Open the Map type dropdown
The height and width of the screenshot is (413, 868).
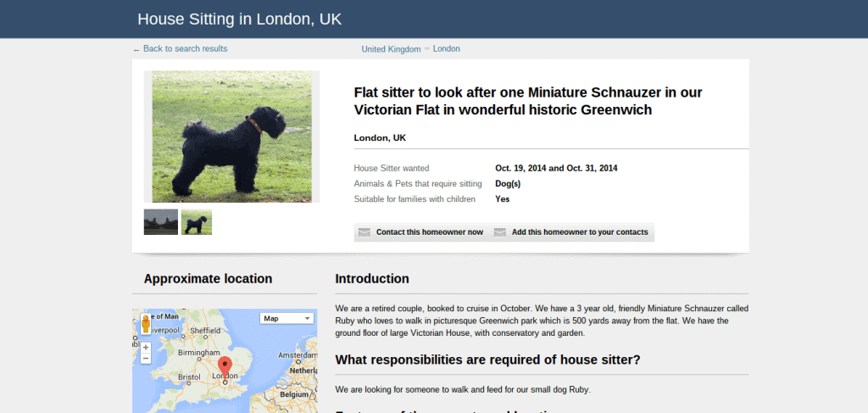[287, 318]
